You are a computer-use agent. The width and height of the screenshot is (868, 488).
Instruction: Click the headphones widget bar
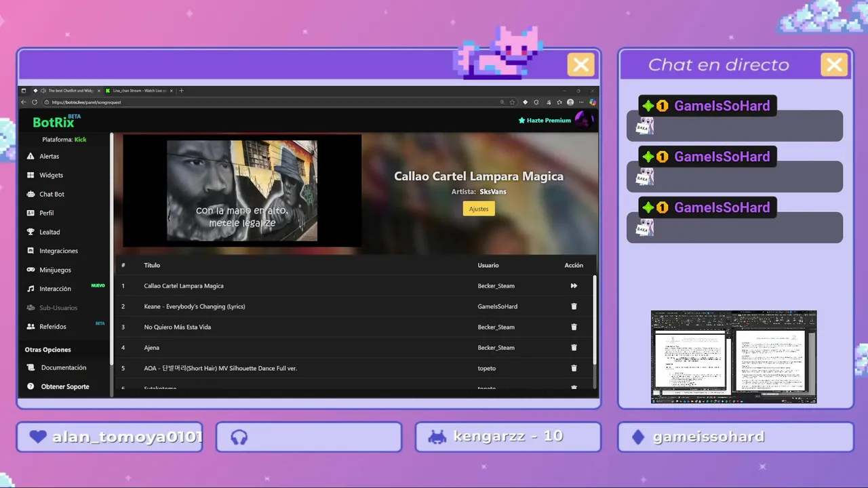tap(309, 437)
